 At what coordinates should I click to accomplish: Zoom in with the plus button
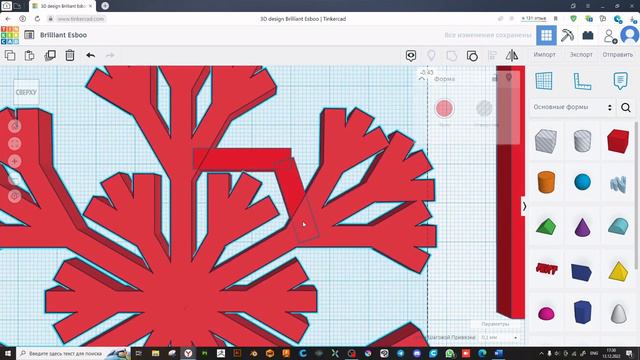pos(15,161)
